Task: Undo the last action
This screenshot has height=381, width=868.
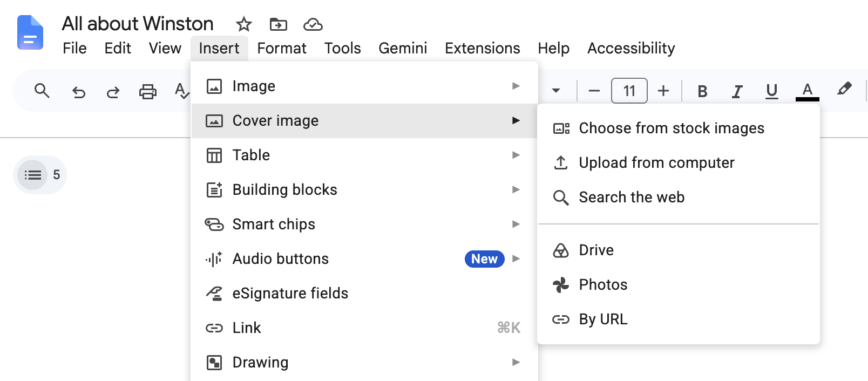Action: 79,92
